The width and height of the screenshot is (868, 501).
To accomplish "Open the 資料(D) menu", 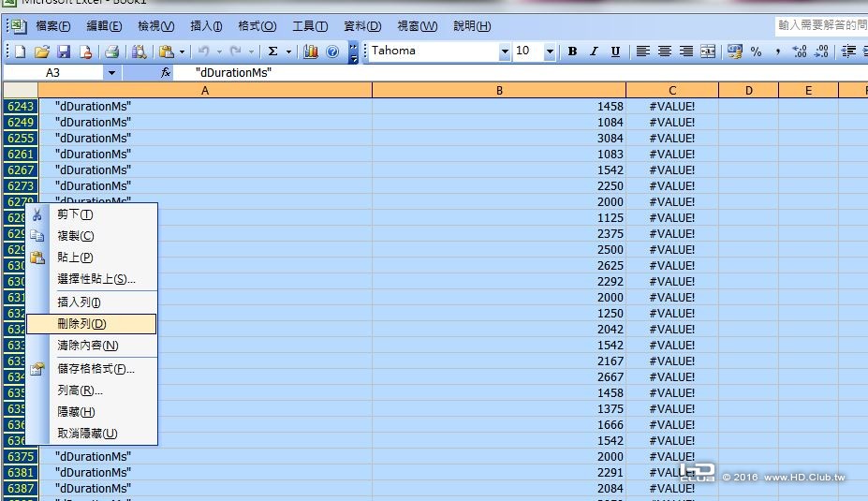I will 362,26.
